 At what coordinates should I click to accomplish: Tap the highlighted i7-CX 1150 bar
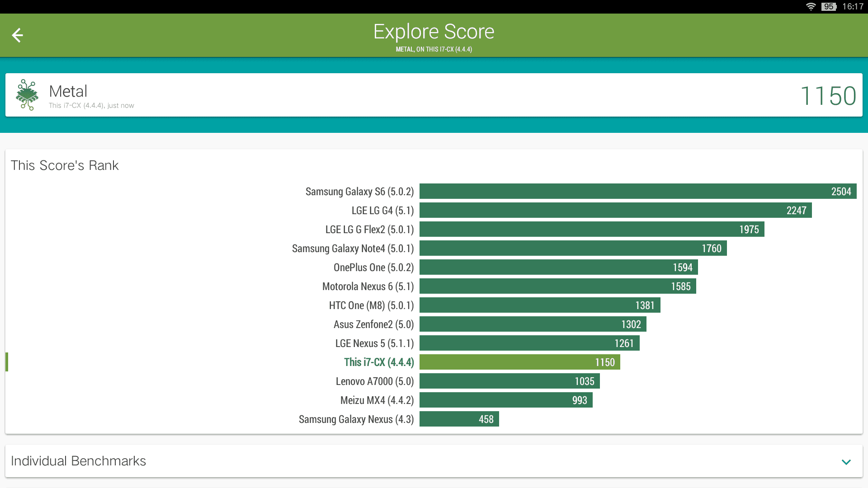coord(520,362)
